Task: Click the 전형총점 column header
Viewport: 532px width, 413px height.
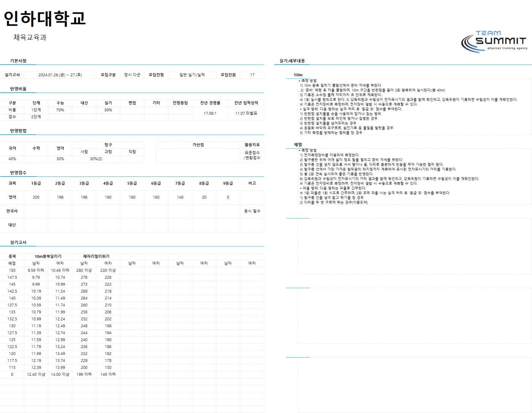Action: tap(180, 103)
